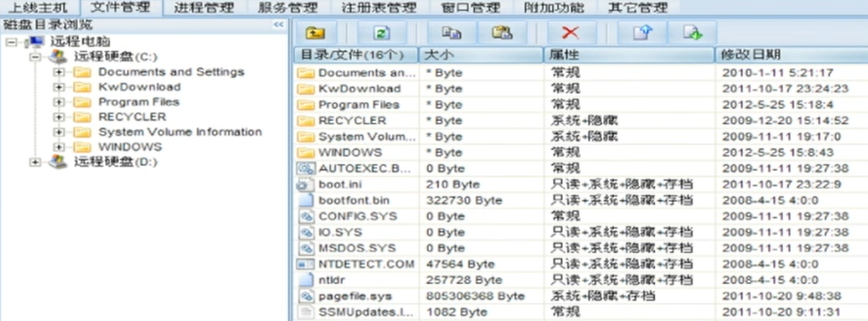Viewport: 868px width, 321px height.
Task: Click the download file toolbar icon
Action: (692, 33)
